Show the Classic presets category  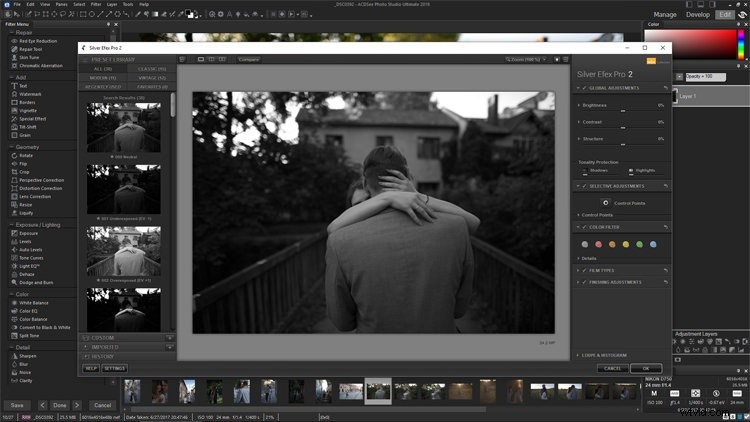(152, 69)
